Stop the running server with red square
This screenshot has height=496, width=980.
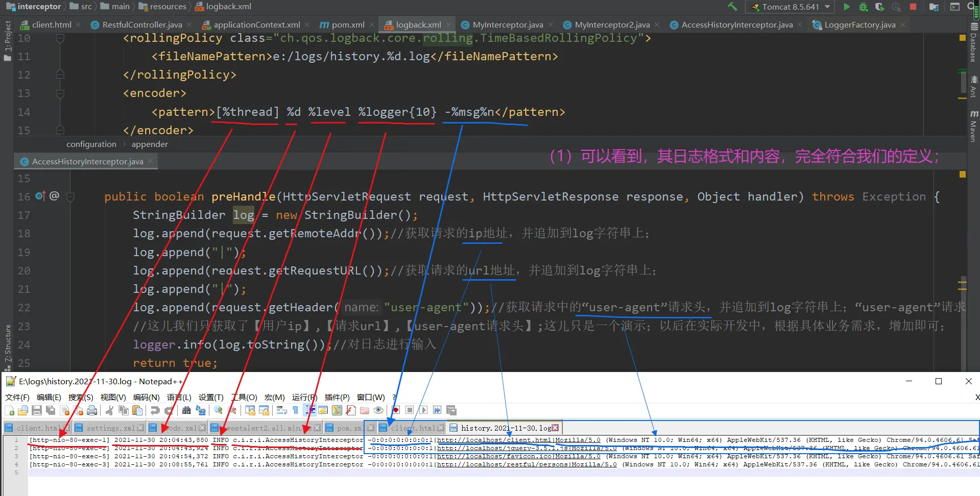pos(913,7)
